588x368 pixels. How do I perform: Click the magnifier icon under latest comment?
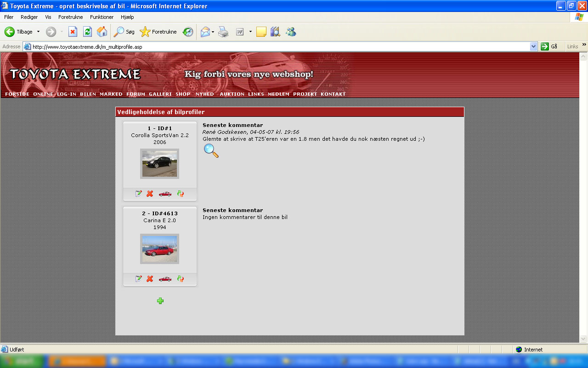[211, 150]
